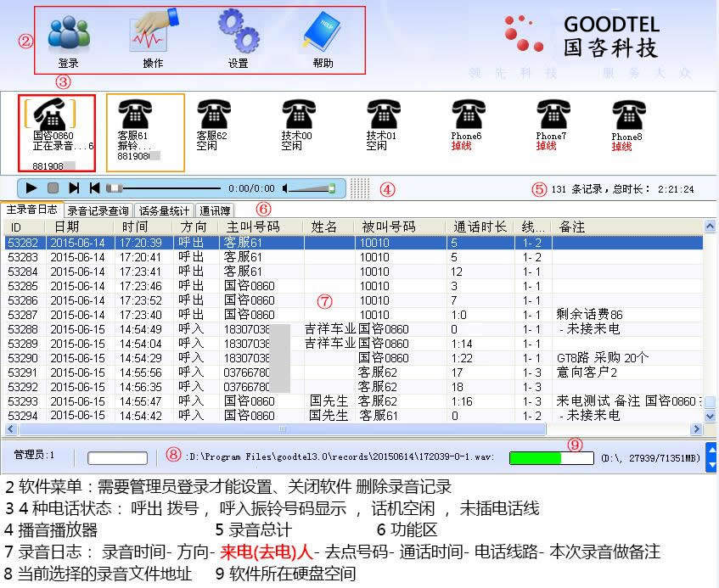Image resolution: width=719 pixels, height=588 pixels.
Task: Skip to next recording
Action: [74, 188]
